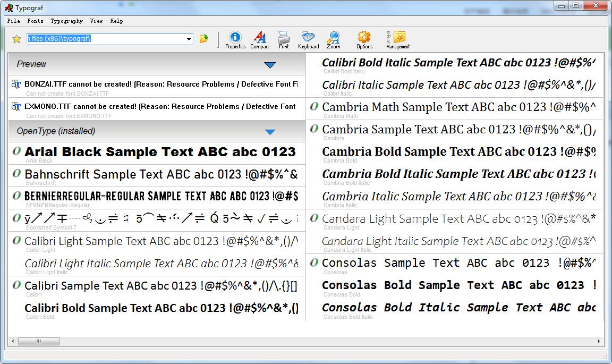Viewport: 612px width, 364px height.
Task: Click OpenType icon beside Cambria Math
Action: point(314,106)
